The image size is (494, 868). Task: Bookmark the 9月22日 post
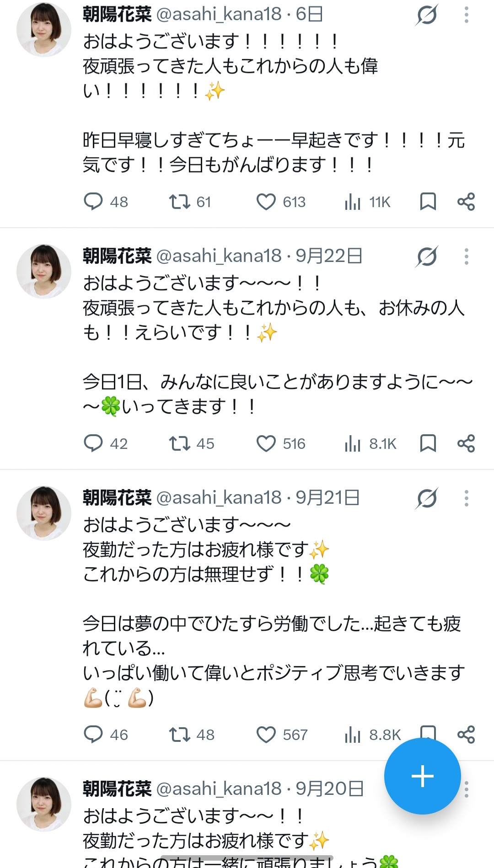click(428, 443)
